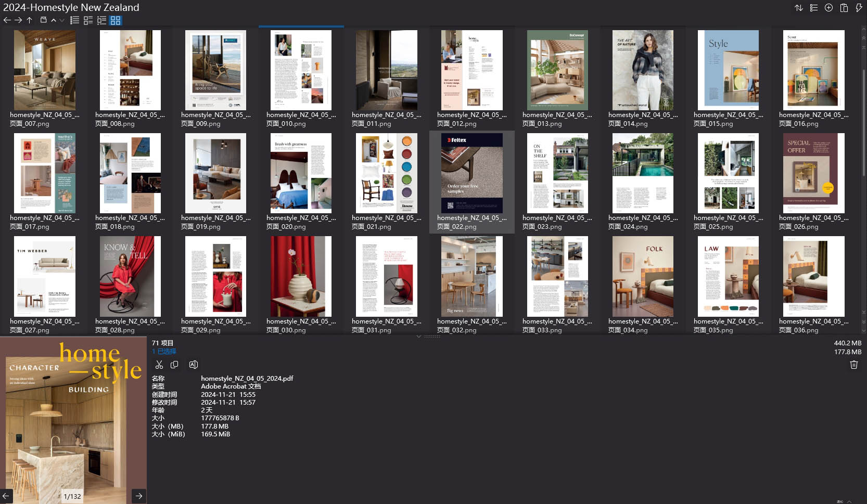Image resolution: width=867 pixels, height=504 pixels.
Task: Click the '71 项目' item count
Action: pos(162,343)
